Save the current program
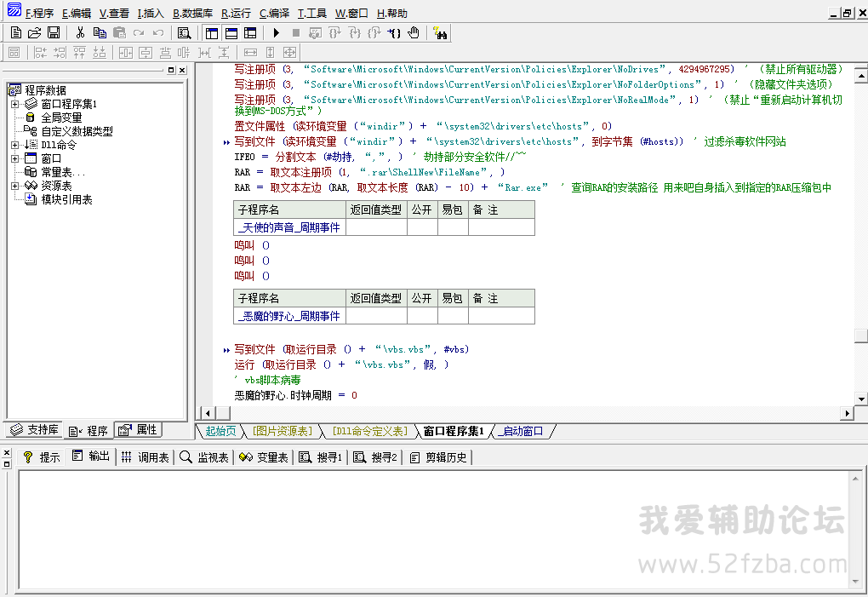The image size is (868, 597). [x=53, y=33]
